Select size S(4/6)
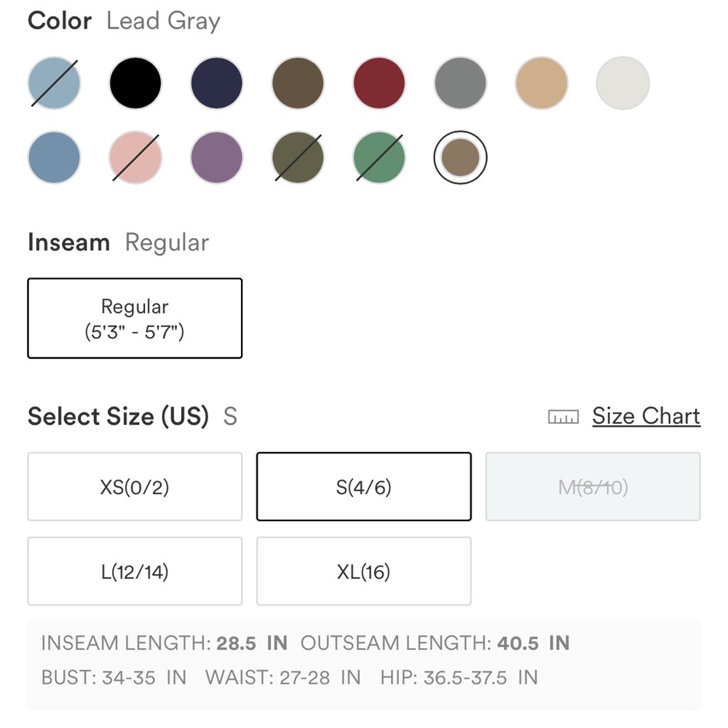The height and width of the screenshot is (728, 728). point(363,486)
